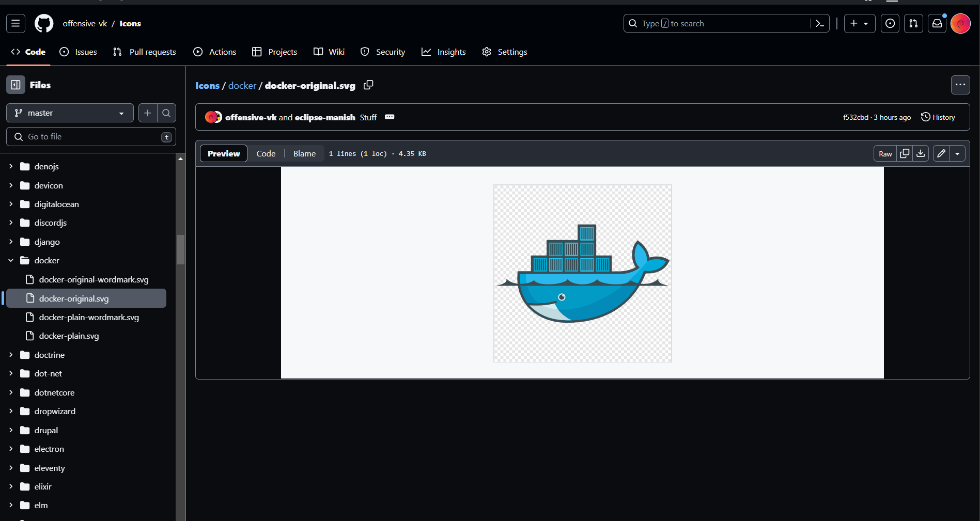Add a file with plus button
The image size is (980, 521).
click(x=148, y=113)
